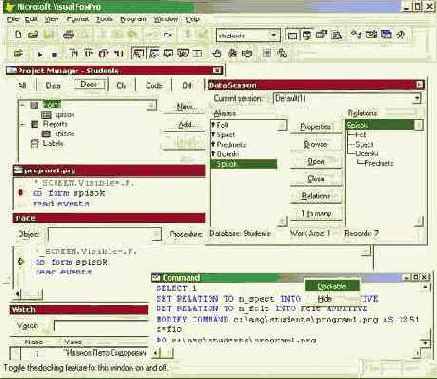Click the Browse button in Data Session
The width and height of the screenshot is (437, 379).
pos(316,144)
